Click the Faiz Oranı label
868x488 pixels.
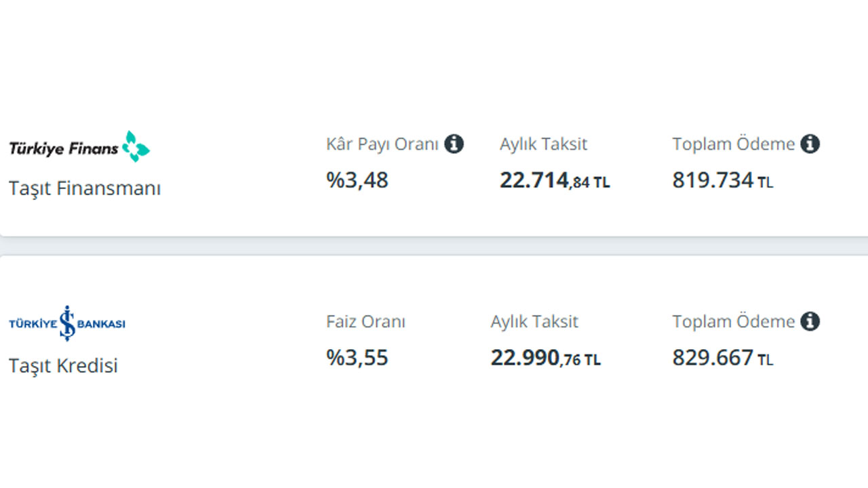pos(366,321)
